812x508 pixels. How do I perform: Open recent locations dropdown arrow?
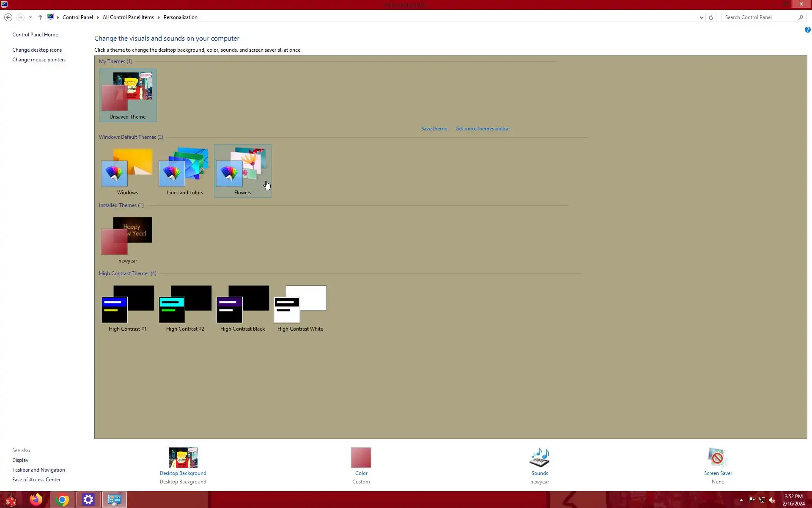tap(30, 17)
